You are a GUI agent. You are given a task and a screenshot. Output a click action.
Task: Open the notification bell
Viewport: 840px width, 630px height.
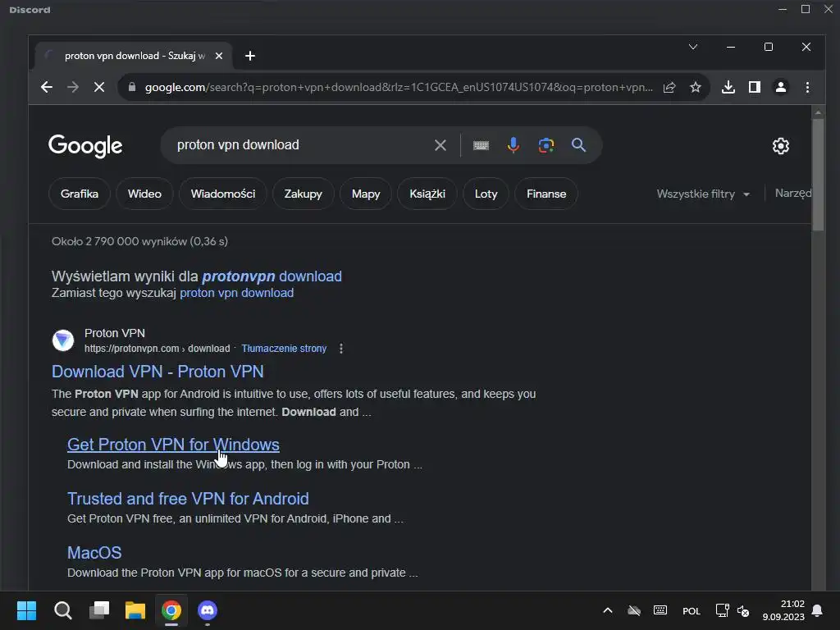(817, 610)
